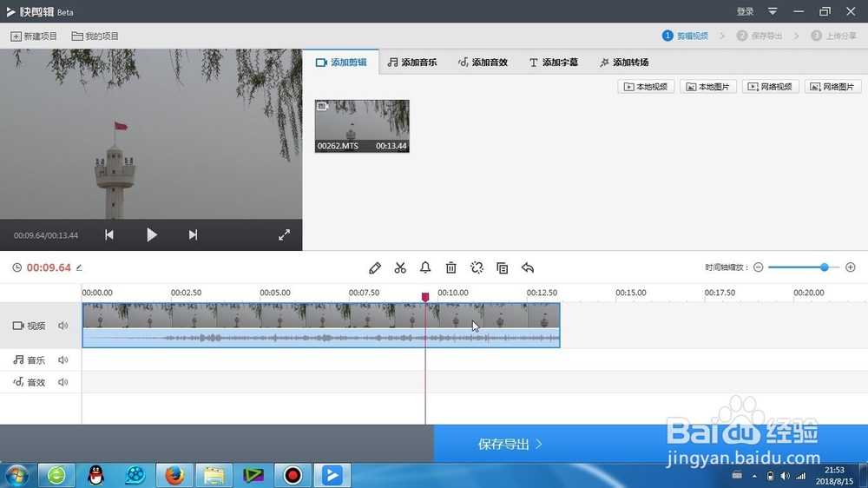Click the trash delete icon
The image size is (868, 488).
pyautogui.click(x=451, y=268)
